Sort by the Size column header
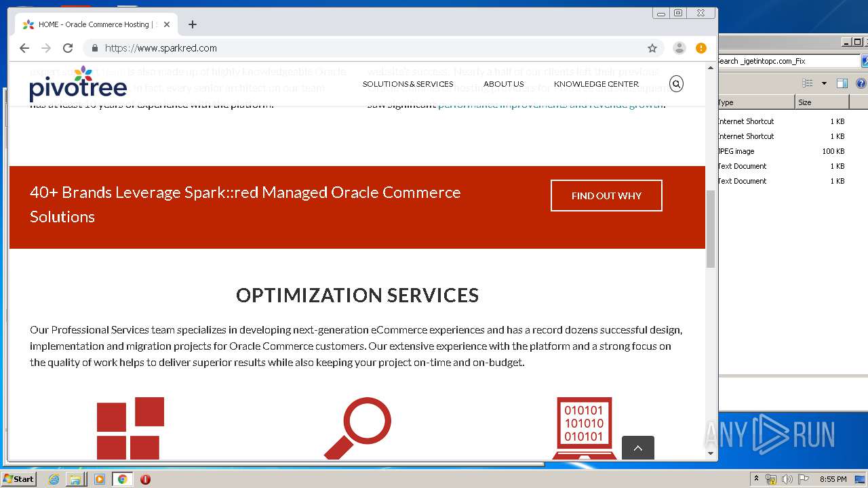This screenshot has height=488, width=868. coord(822,102)
